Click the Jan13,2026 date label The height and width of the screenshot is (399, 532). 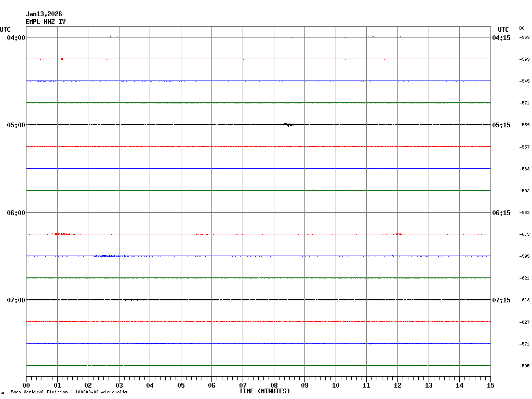(x=44, y=14)
